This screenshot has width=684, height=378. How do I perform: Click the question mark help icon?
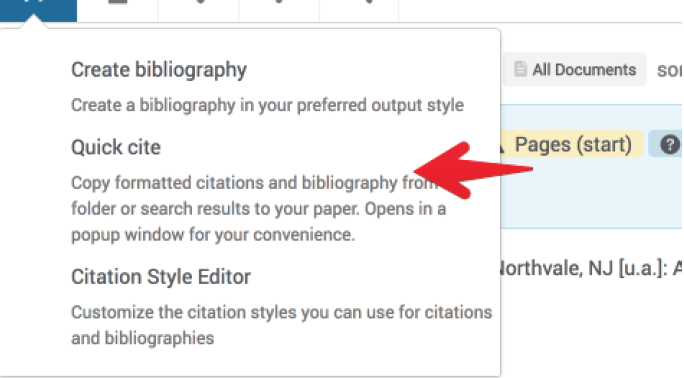tap(669, 145)
